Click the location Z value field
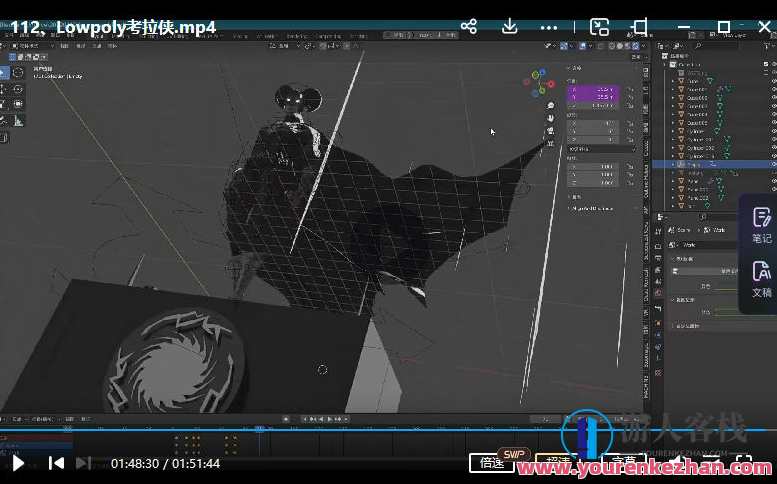The image size is (777, 484). [593, 106]
